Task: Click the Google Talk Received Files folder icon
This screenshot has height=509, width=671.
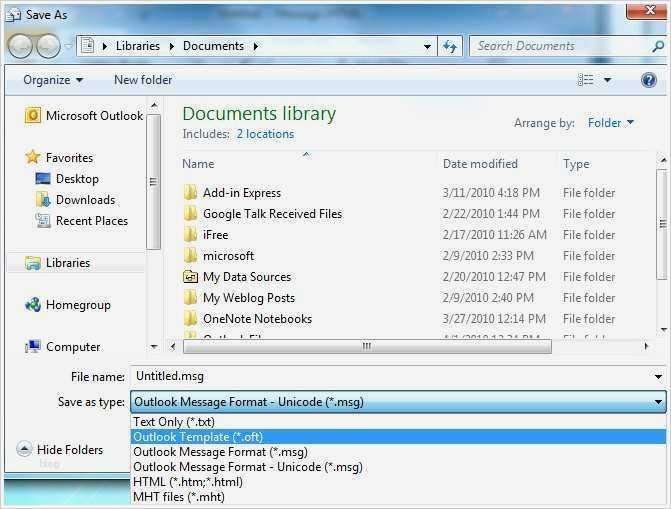Action: 190,214
